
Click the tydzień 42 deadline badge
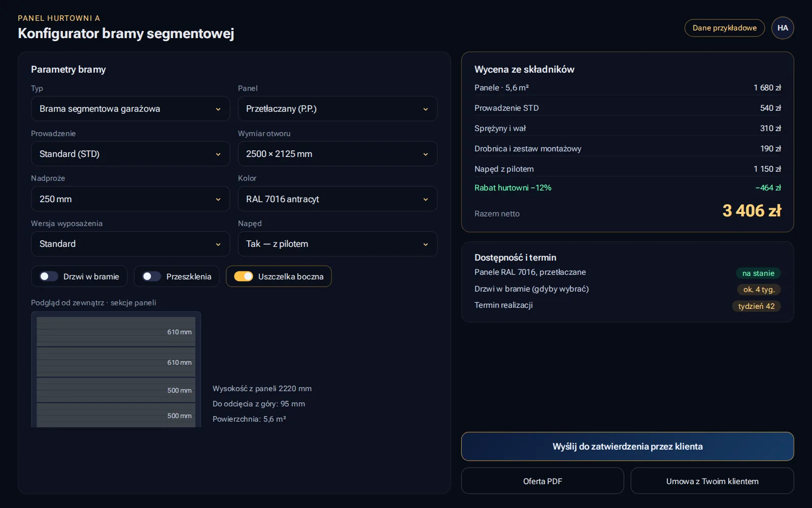click(x=756, y=306)
